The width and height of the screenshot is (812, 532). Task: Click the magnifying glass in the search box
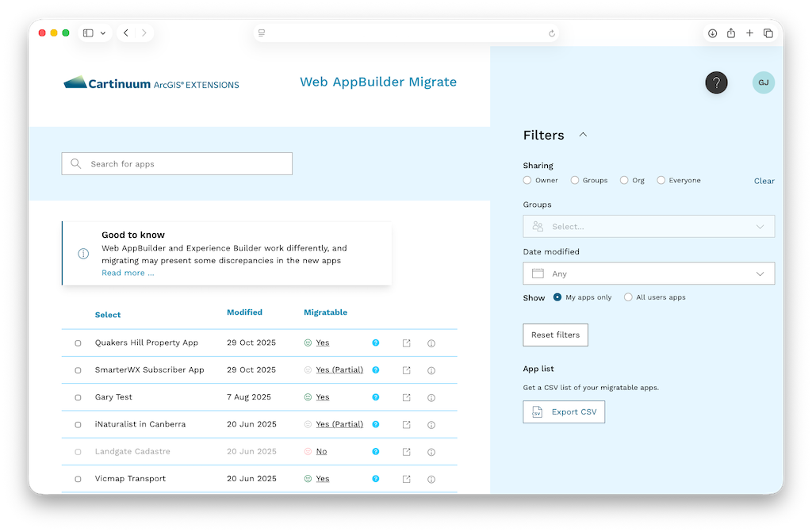tap(75, 163)
